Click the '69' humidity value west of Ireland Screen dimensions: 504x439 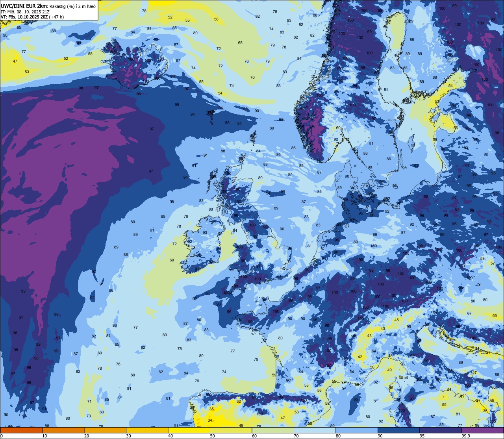point(172,260)
